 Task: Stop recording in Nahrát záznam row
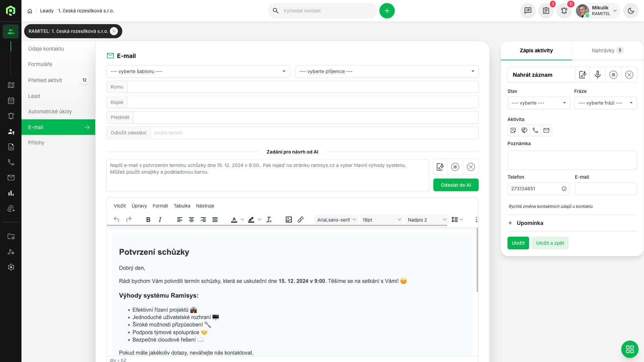(x=613, y=75)
